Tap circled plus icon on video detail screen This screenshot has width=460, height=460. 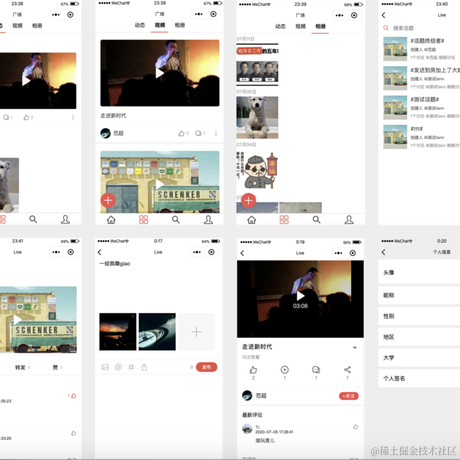click(284, 370)
